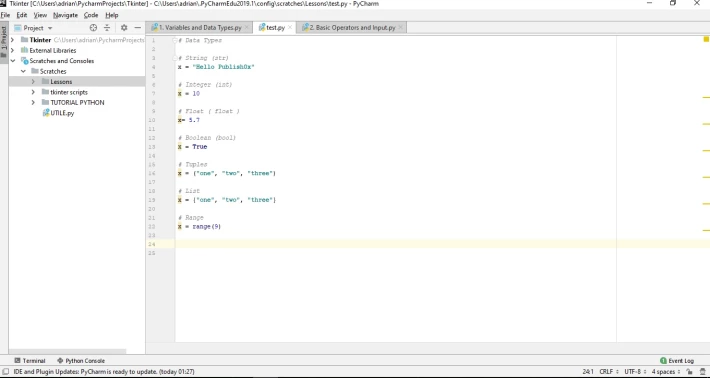Click the Collapse All icon in Project panel
Image resolution: width=710 pixels, height=378 pixels.
107,28
